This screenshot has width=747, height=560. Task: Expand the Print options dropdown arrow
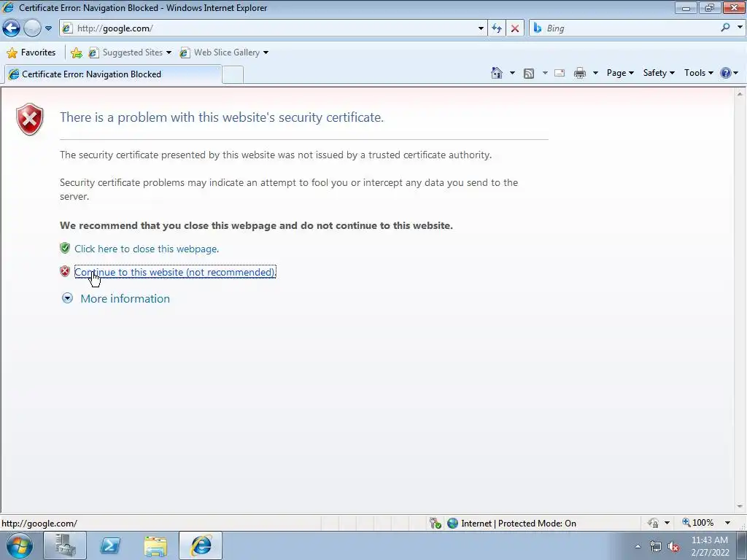point(595,73)
